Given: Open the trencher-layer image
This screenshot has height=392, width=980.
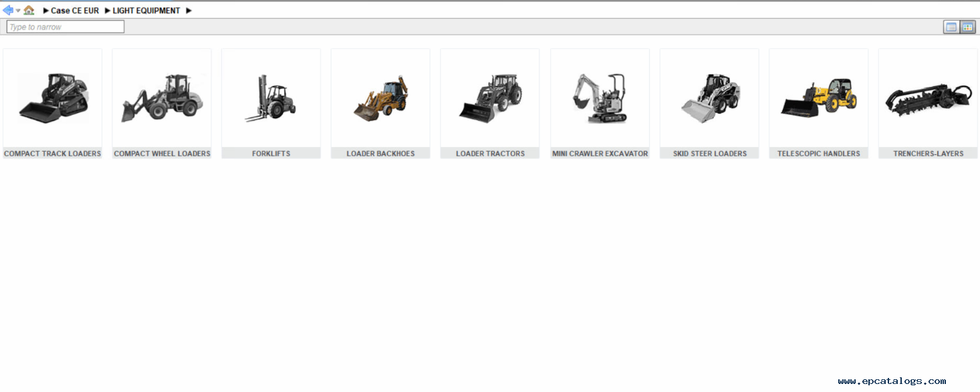Looking at the screenshot, I should (928, 99).
